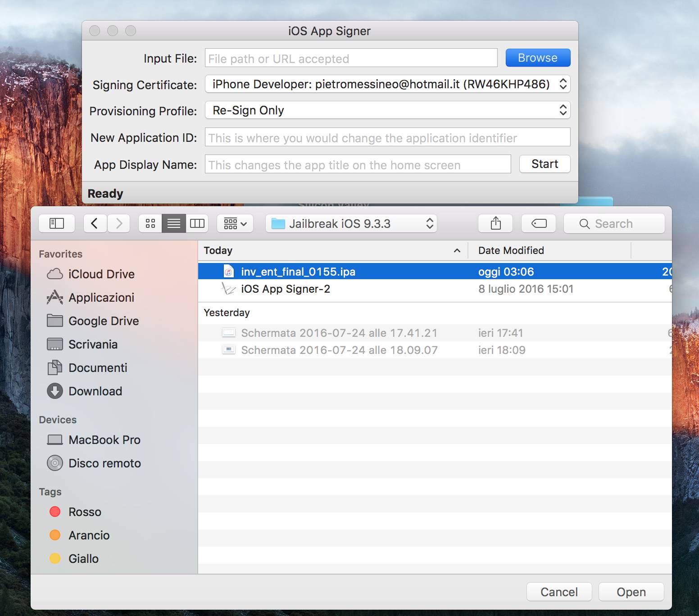This screenshot has width=699, height=616.
Task: Toggle sort direction arrow in name column
Action: coord(457,250)
